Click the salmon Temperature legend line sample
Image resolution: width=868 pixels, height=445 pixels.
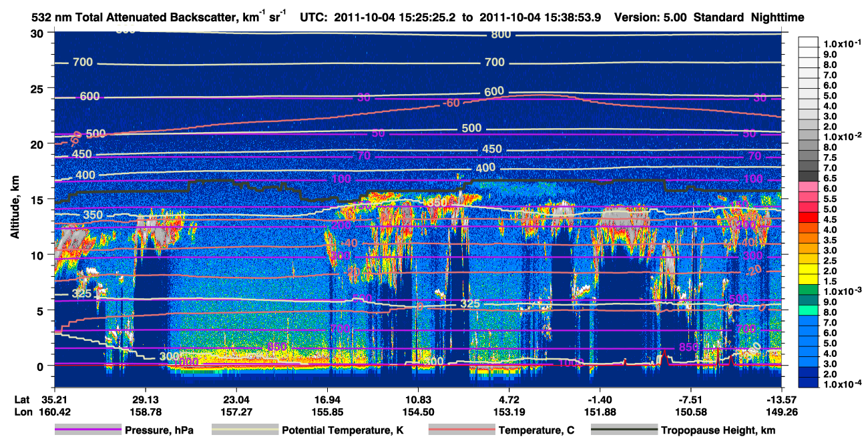pos(462,430)
